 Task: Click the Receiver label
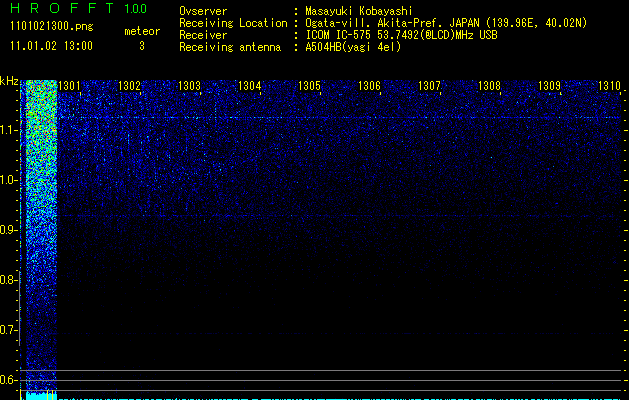(203, 35)
